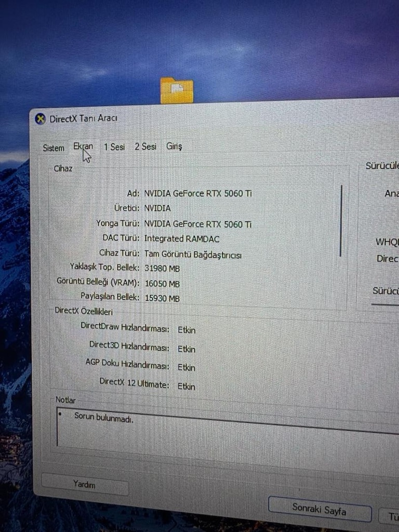Open the 2 Sesi tab
This screenshot has width=399, height=532.
pos(145,147)
